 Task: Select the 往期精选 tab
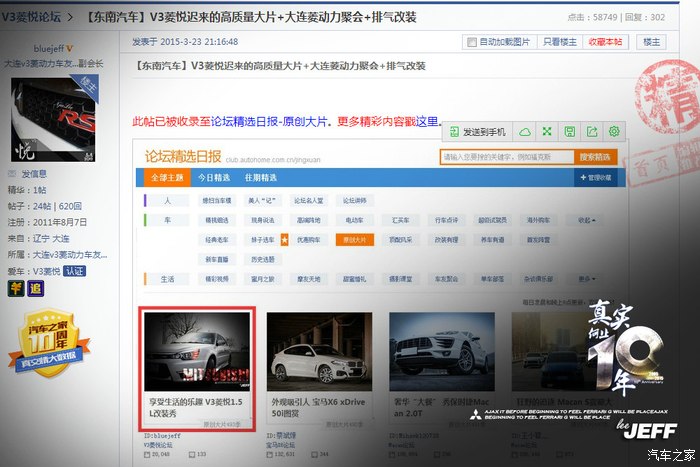tap(260, 177)
